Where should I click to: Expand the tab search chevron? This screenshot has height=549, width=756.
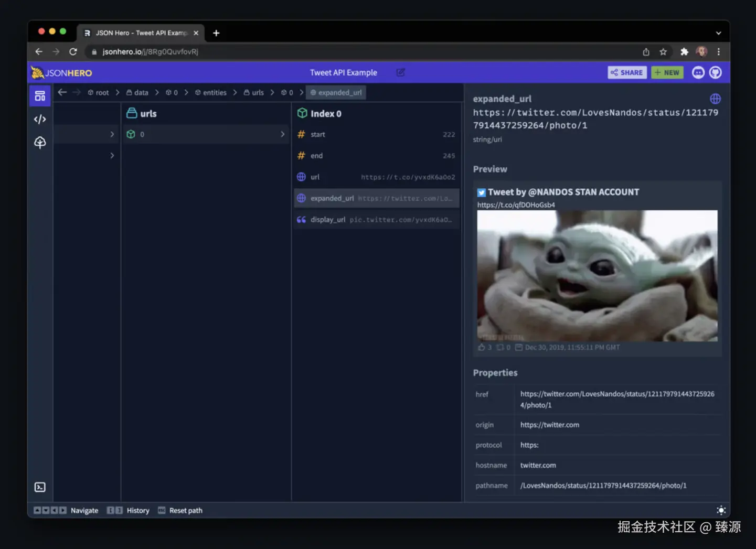point(718,33)
